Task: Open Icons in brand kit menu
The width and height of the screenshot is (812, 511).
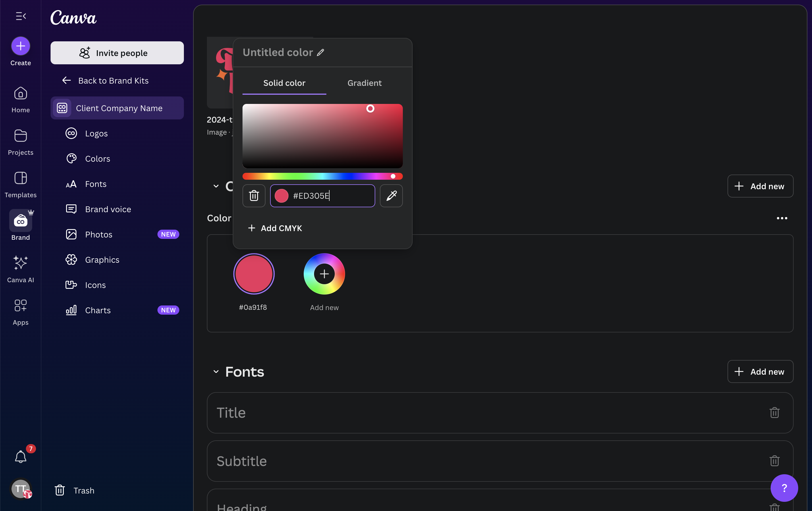Action: point(117,285)
